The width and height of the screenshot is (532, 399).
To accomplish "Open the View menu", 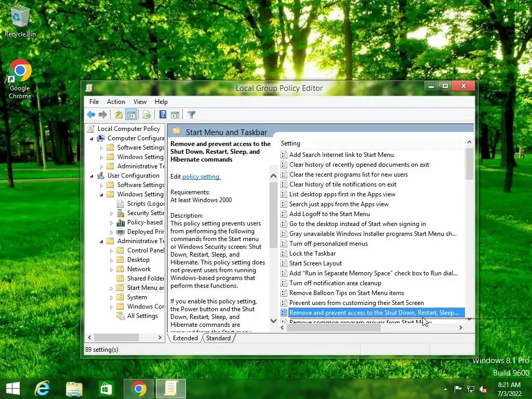I will tap(140, 102).
